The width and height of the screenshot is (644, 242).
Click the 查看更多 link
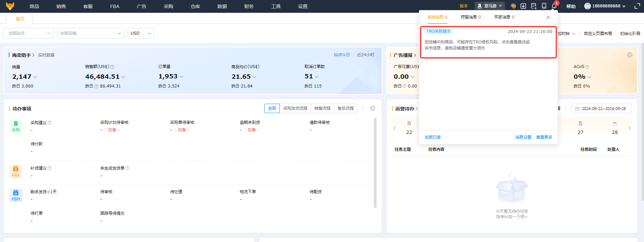[x=544, y=137]
